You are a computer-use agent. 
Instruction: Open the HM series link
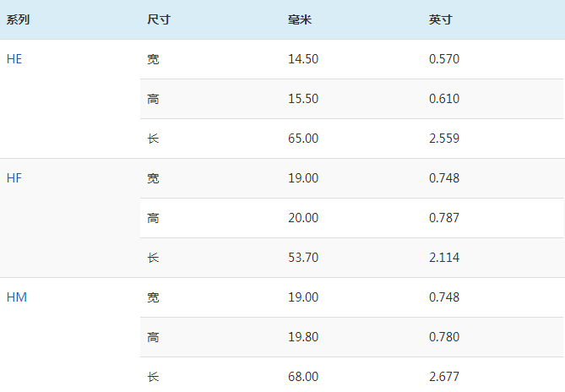click(x=17, y=297)
